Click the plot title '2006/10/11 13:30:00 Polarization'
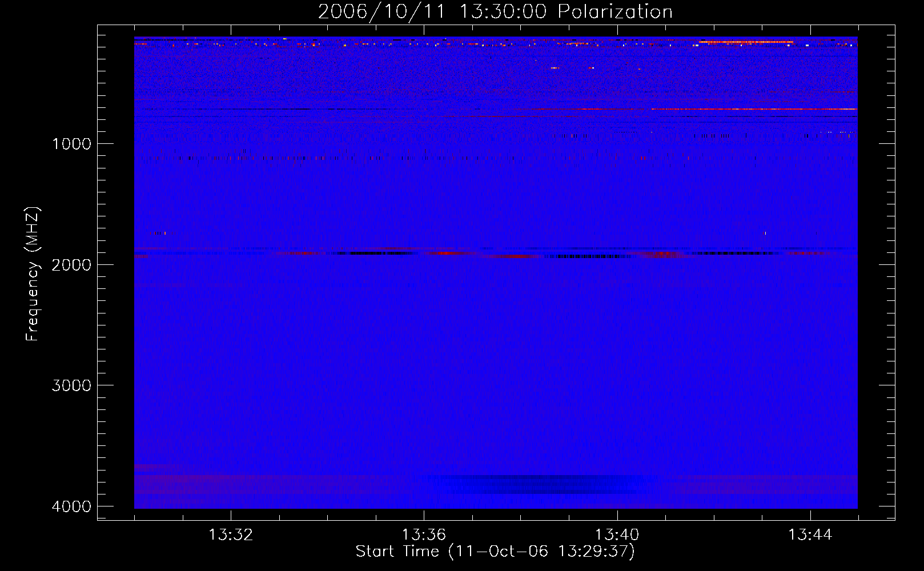The image size is (924, 571). coord(495,12)
